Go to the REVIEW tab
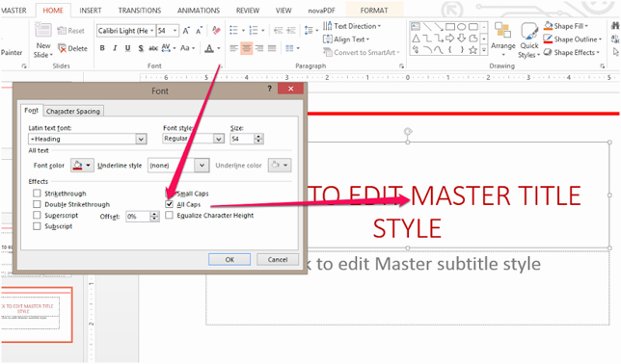Image resolution: width=621 pixels, height=364 pixels. click(248, 11)
